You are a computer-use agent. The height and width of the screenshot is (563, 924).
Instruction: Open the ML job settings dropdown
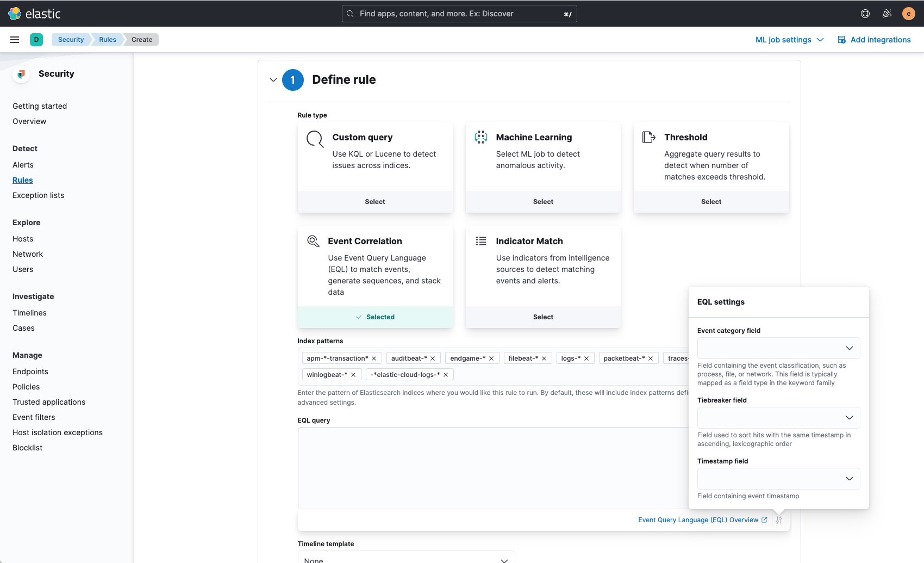(790, 40)
